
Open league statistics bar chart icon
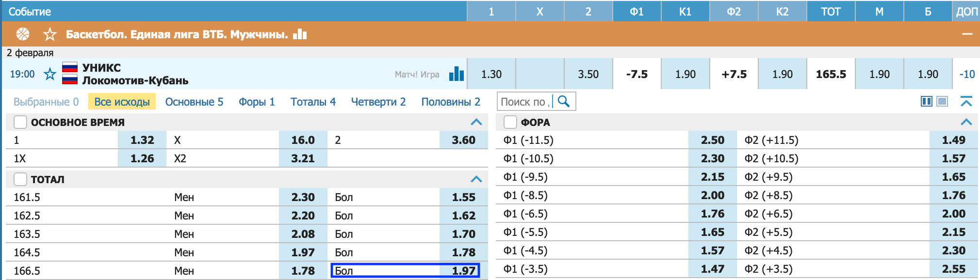point(300,33)
